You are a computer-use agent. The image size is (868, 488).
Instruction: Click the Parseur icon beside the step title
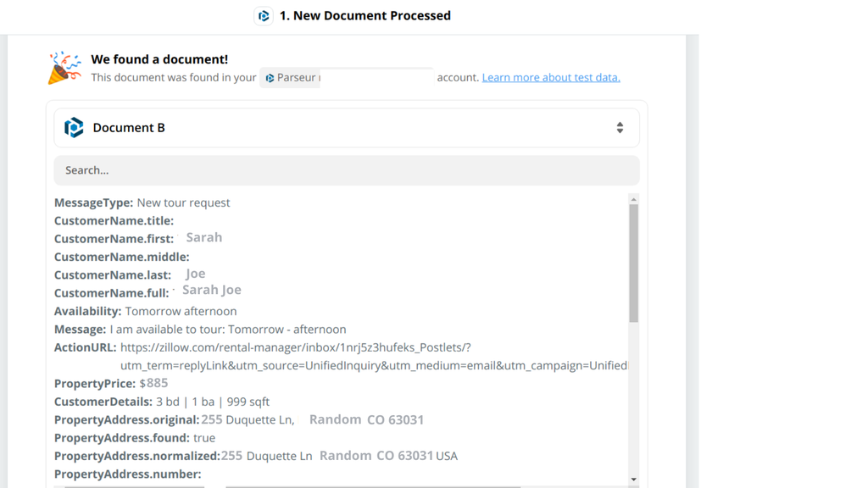[263, 15]
